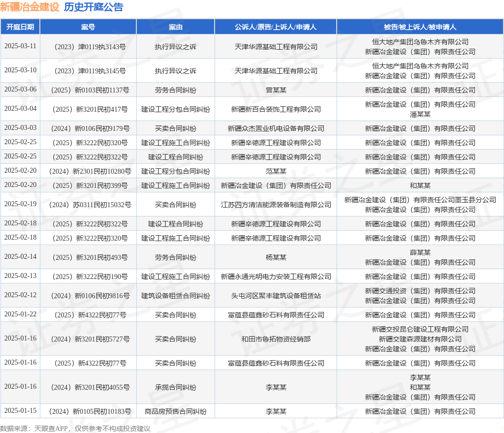Click defendant 新疆交投昆仑建设工程有限公司

[x=420, y=329]
